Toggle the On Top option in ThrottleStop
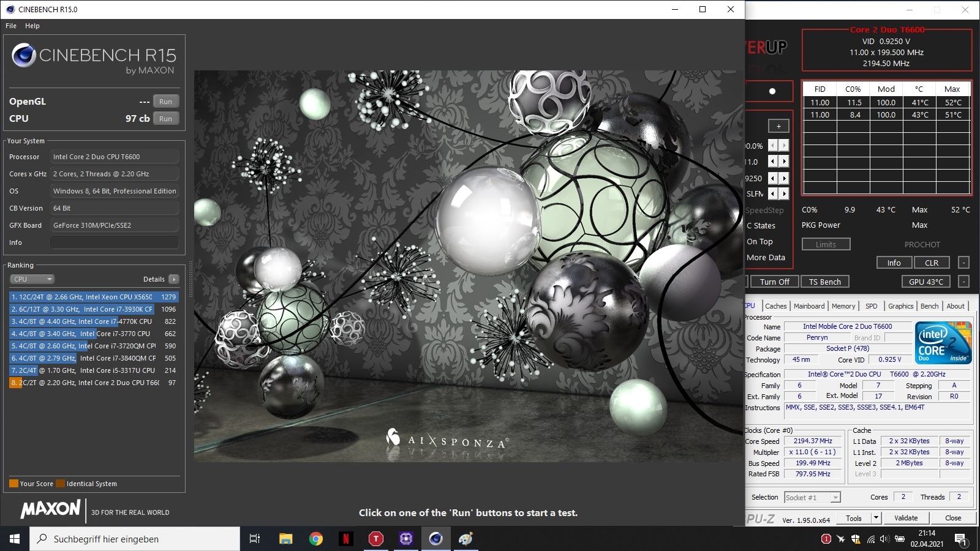The width and height of the screenshot is (980, 551). [759, 242]
